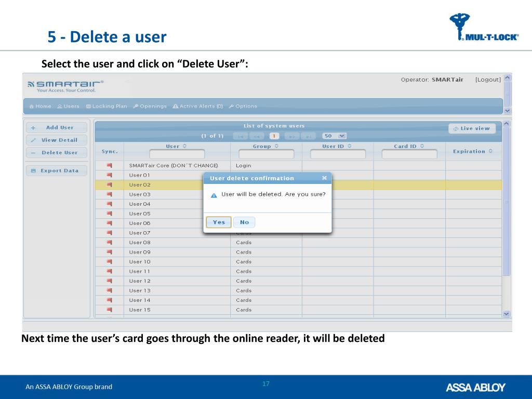This screenshot has height=399, width=532.
Task: Click the Mul-T-Lock logo
Action: click(484, 27)
